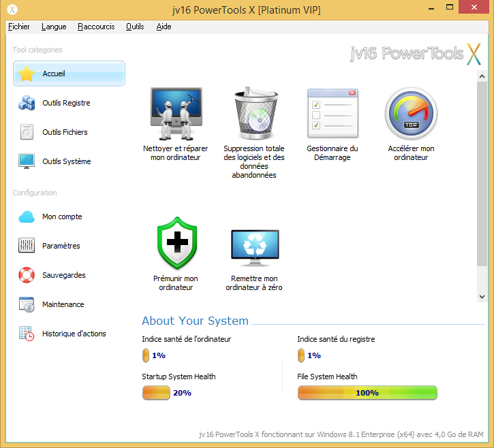The width and height of the screenshot is (494, 448).
Task: Open the Raccourcis menu
Action: tap(96, 27)
